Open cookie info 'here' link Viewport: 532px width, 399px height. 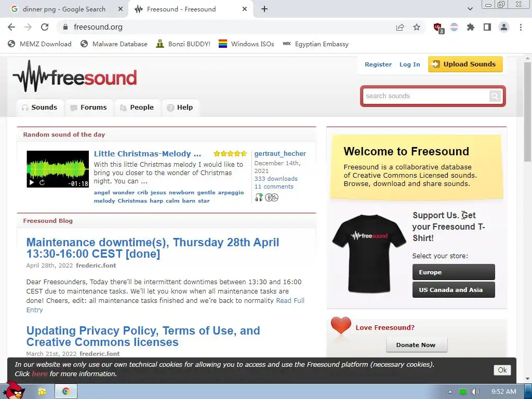point(39,374)
